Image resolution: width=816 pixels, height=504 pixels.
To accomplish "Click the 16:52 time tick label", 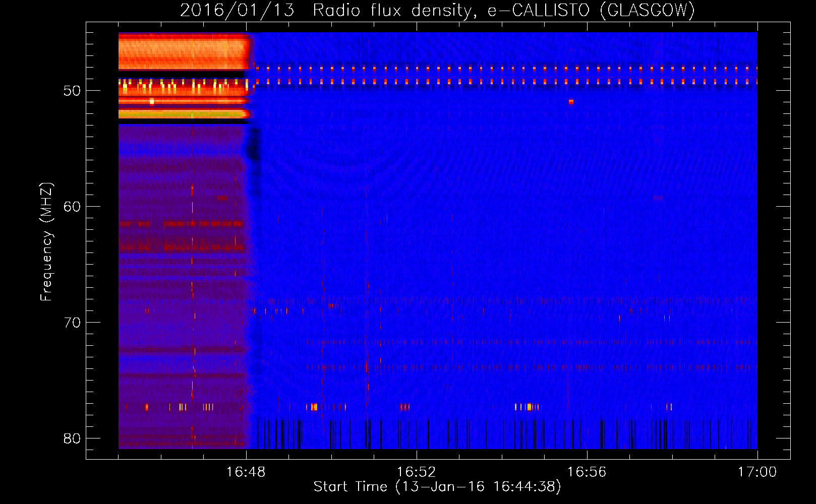I will pyautogui.click(x=416, y=472).
